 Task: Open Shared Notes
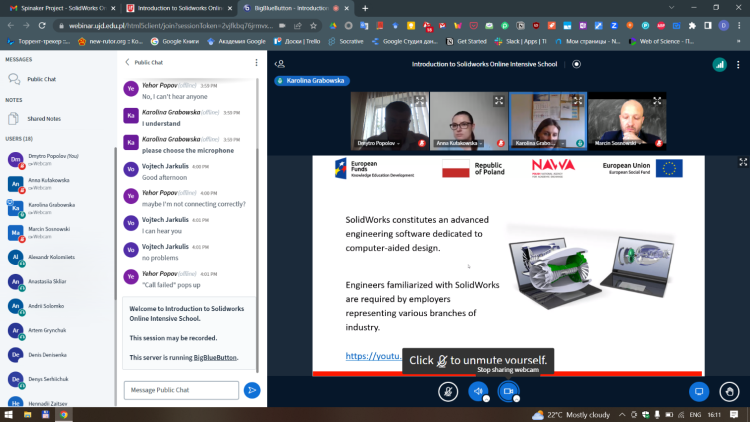coord(43,118)
